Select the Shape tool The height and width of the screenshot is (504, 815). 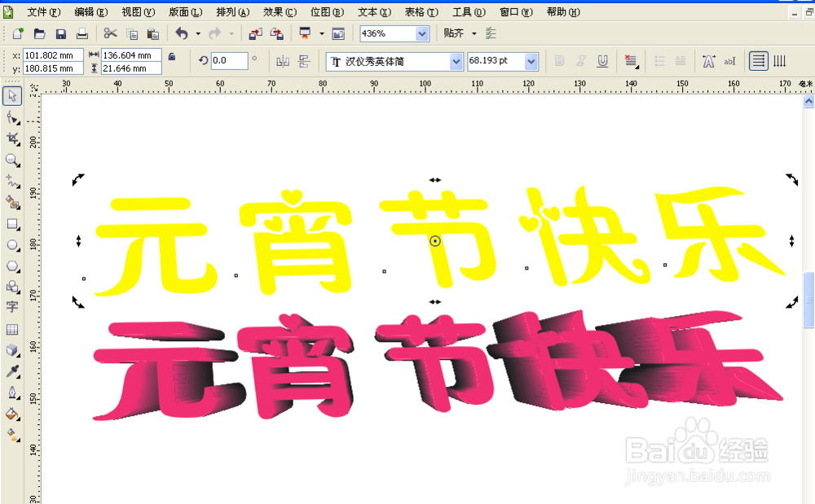coord(12,117)
